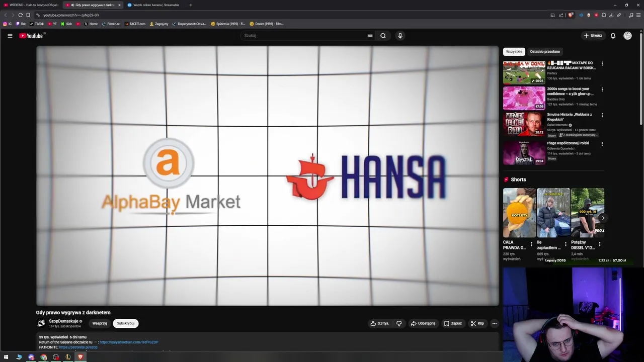Open the FACEIT.com bookmark

[135, 24]
